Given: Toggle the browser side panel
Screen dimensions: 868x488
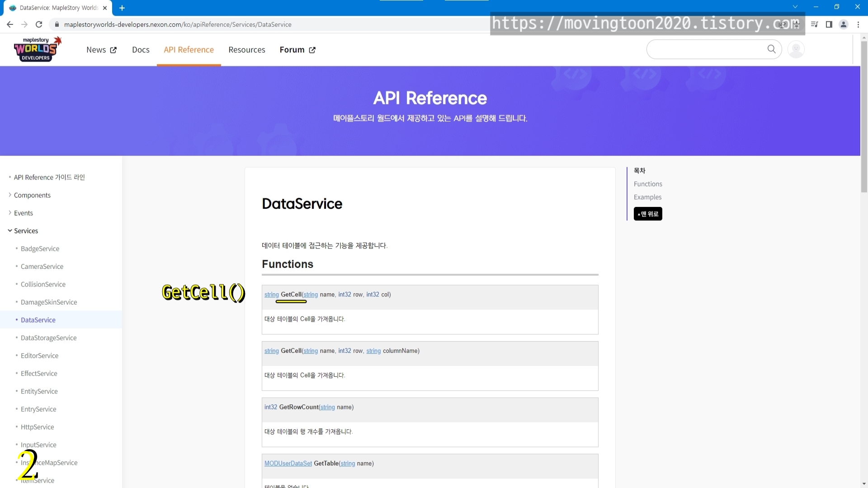Looking at the screenshot, I should [x=829, y=24].
